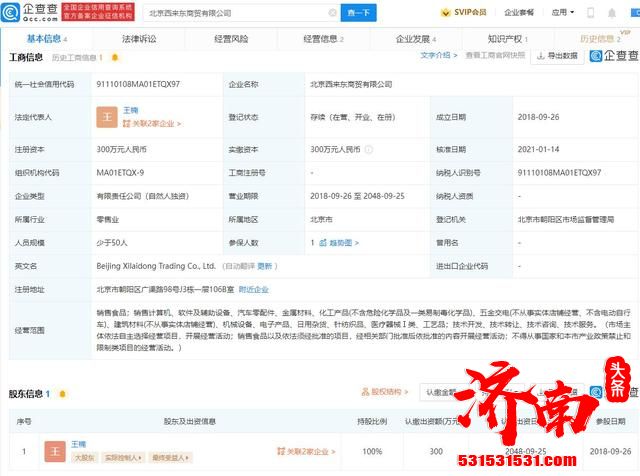Open 历史工商信息 link beside 工商信息

click(77, 58)
